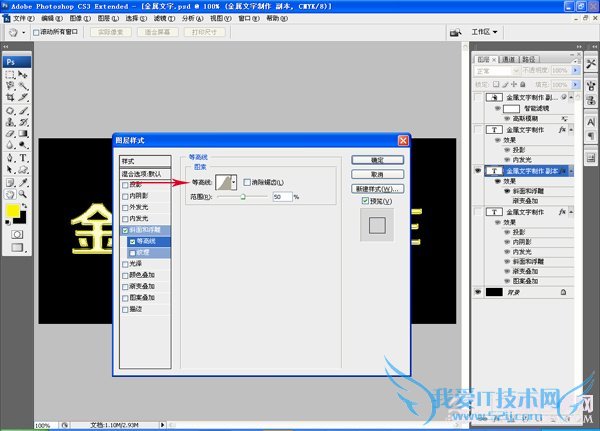
Task: Open the layer blend mode dropdown
Action: tap(497, 71)
